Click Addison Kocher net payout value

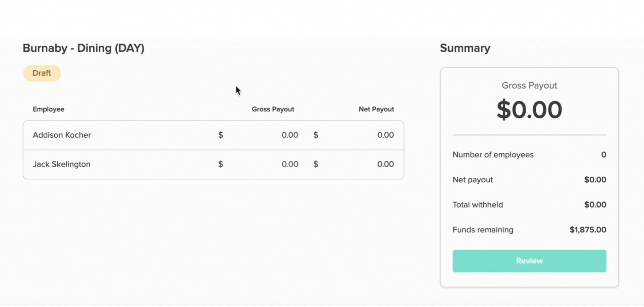[385, 135]
